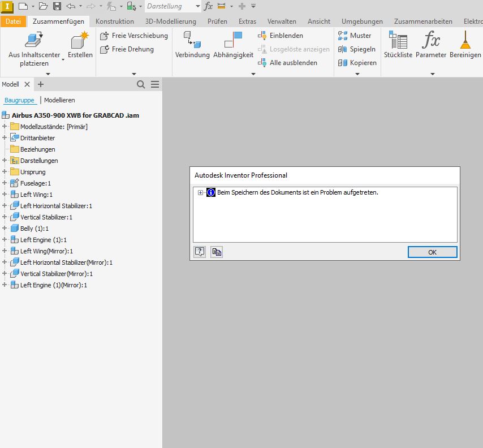Expand the Left Engine (1):1 component
The height and width of the screenshot is (448, 483).
[x=5, y=240]
